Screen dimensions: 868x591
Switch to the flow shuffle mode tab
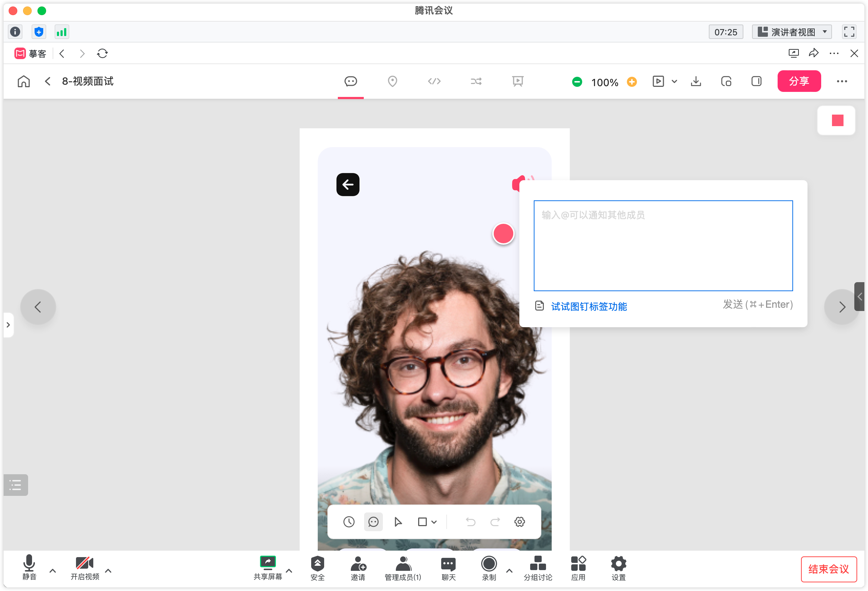click(x=476, y=81)
